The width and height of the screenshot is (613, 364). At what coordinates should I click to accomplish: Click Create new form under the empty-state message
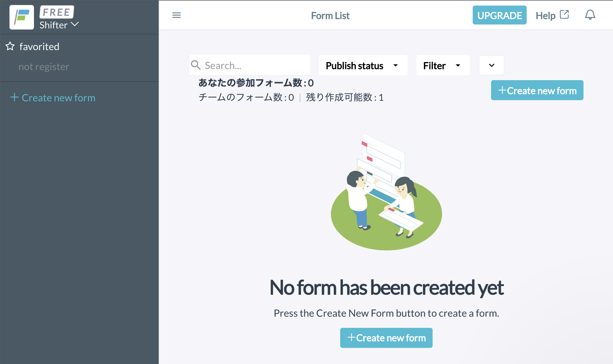pyautogui.click(x=386, y=338)
